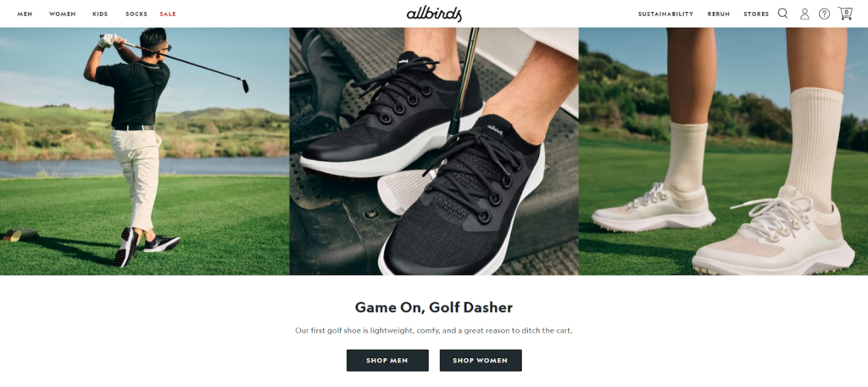Select Kids in the top navigation
Screen dimensions: 868x387
tap(100, 14)
